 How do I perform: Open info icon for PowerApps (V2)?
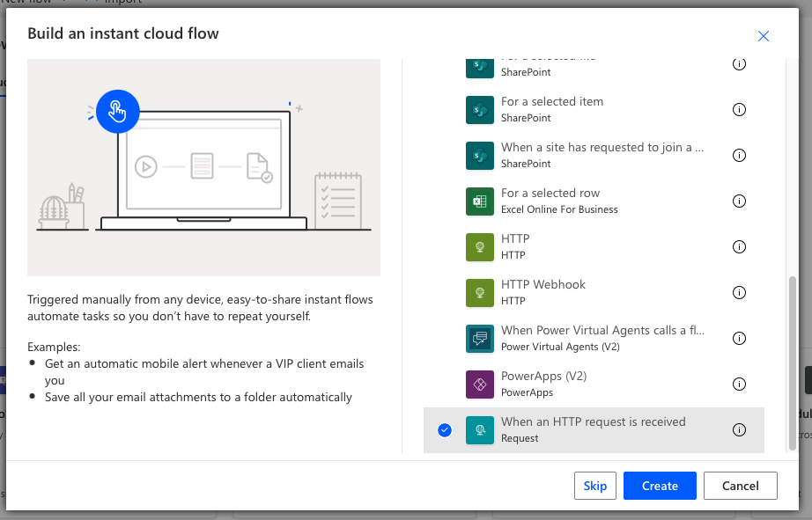pyautogui.click(x=739, y=385)
